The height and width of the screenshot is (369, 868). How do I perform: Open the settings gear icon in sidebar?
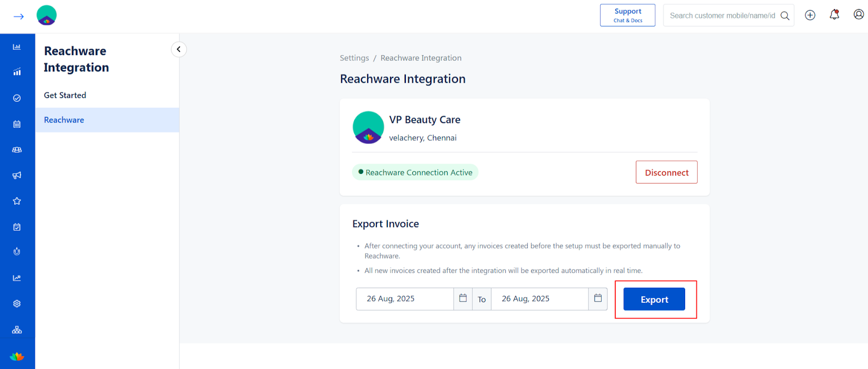(17, 304)
